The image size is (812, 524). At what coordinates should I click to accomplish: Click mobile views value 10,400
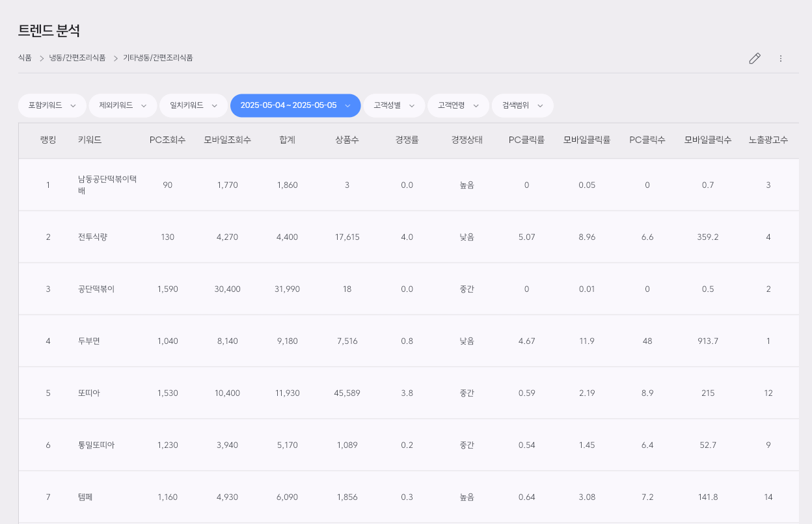(228, 393)
